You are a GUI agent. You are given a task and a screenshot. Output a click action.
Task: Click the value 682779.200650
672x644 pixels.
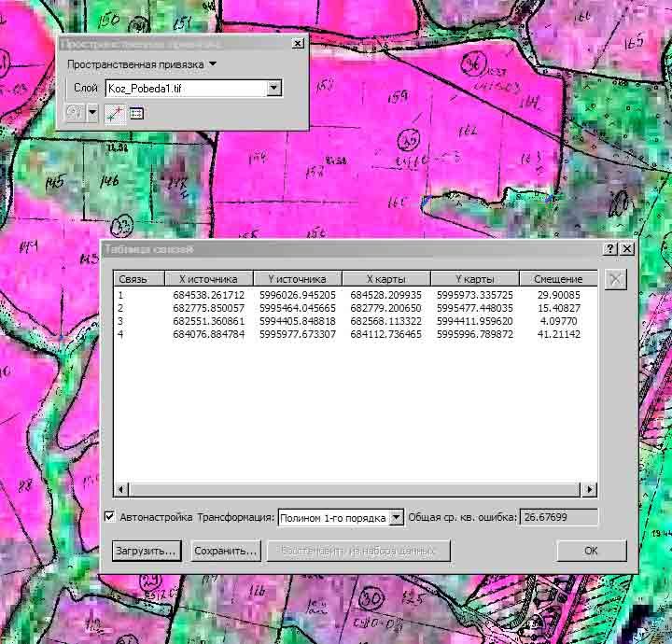pos(385,308)
